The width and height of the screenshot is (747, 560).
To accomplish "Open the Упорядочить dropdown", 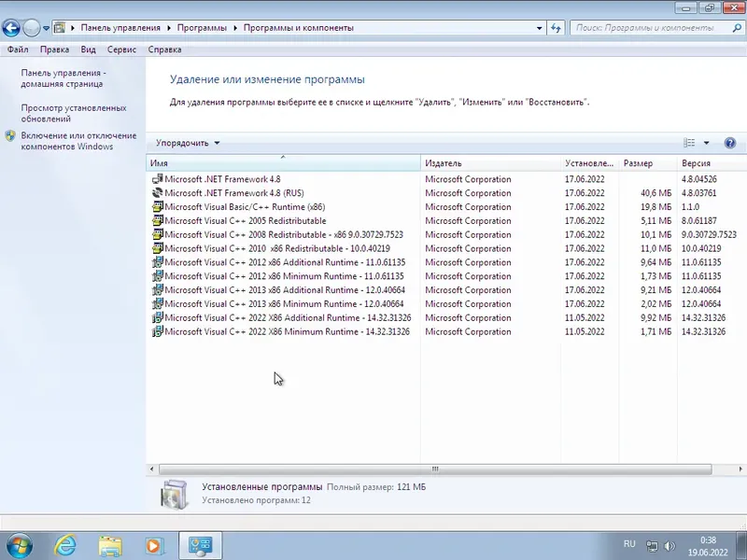I will point(188,143).
